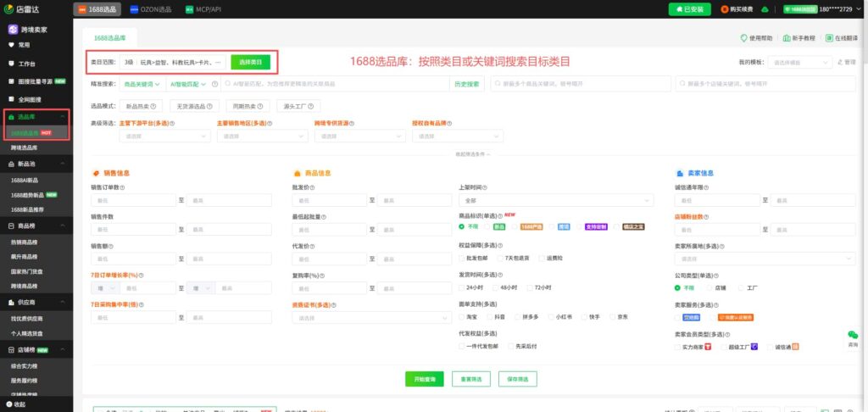Click the help icon after AI智能匹配

pos(214,84)
